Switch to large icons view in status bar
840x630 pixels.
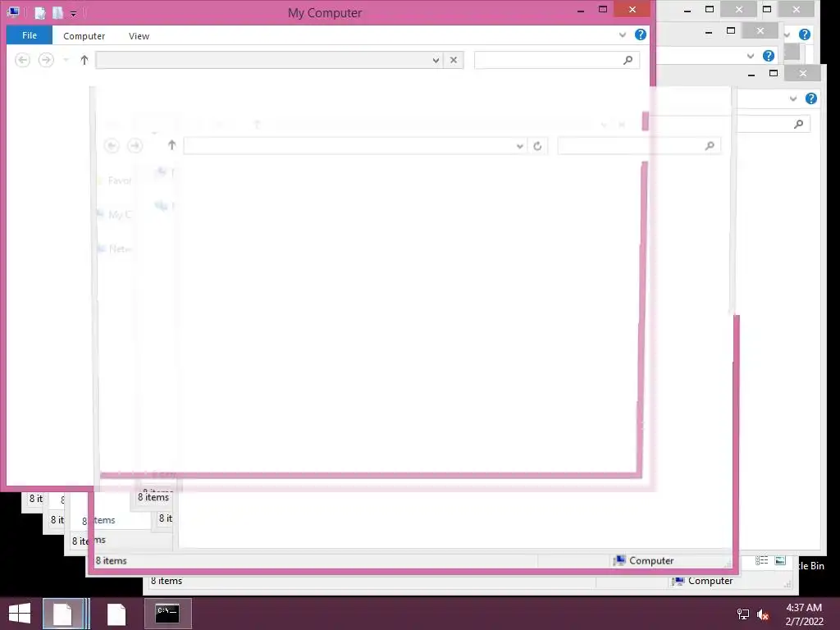click(781, 560)
